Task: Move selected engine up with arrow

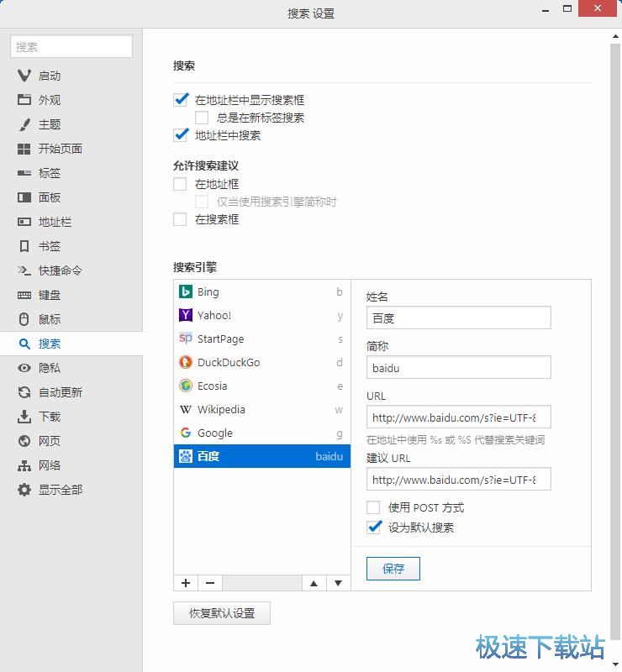Action: [314, 583]
